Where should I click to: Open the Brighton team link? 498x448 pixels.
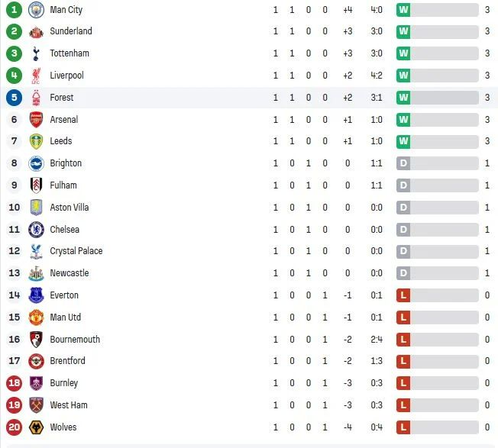[66, 163]
